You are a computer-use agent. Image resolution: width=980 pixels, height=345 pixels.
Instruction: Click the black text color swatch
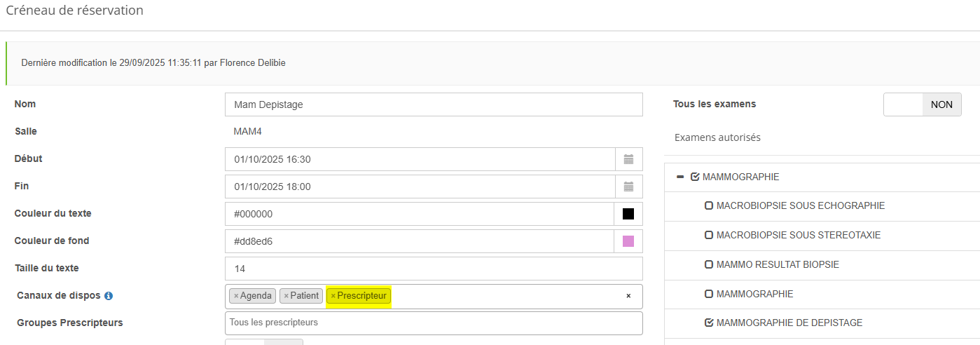628,214
